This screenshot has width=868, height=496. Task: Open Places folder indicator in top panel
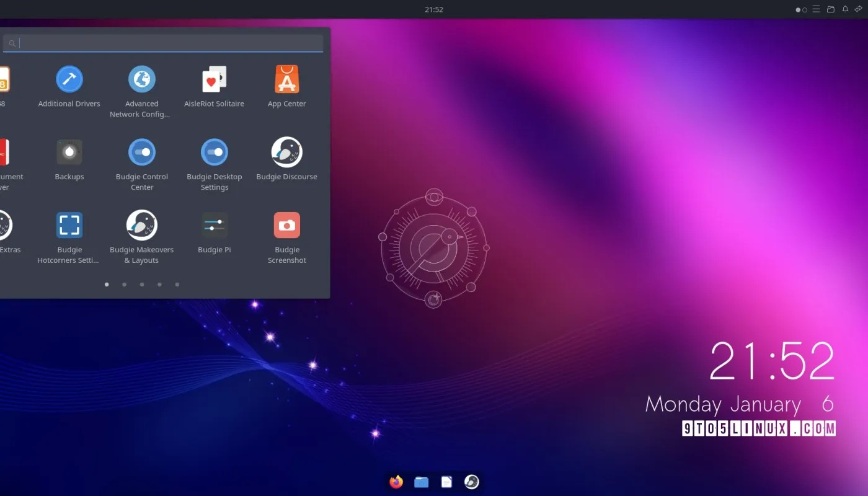coord(831,9)
